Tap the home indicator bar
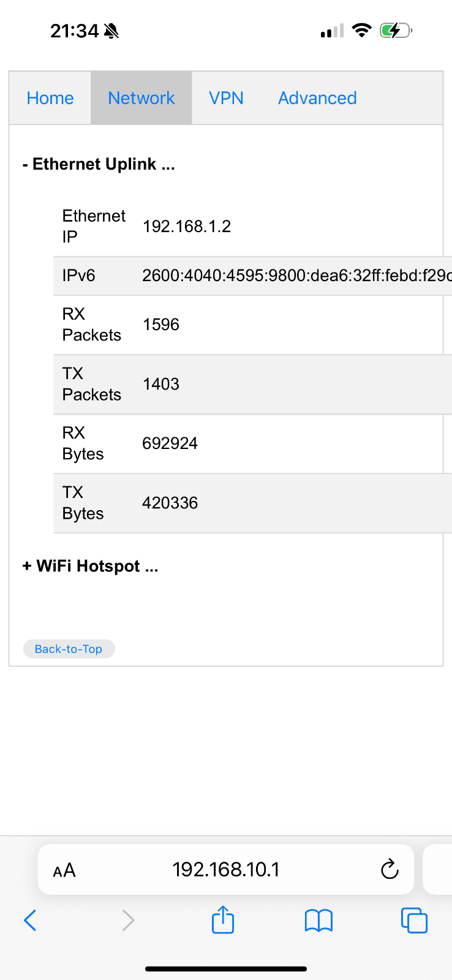Screen dimensions: 452x980 pos(226,969)
